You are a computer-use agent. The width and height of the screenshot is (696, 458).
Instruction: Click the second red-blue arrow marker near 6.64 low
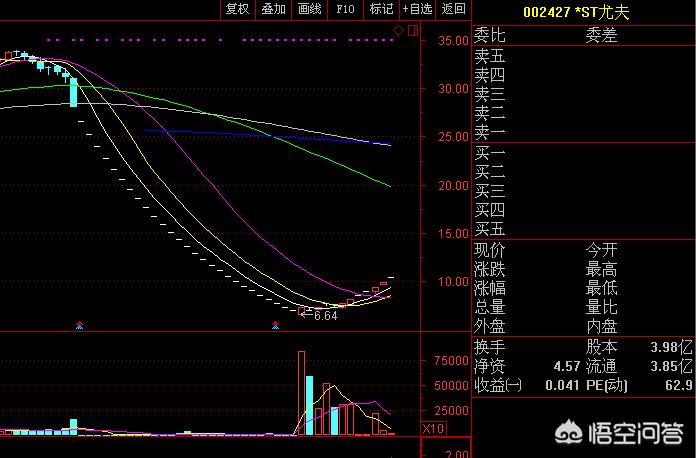tap(276, 325)
